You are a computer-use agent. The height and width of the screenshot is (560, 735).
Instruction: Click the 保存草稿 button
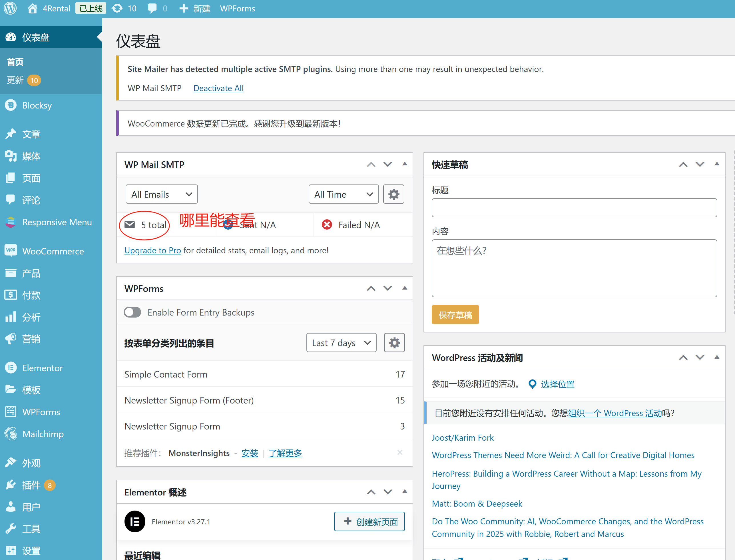[x=455, y=314]
